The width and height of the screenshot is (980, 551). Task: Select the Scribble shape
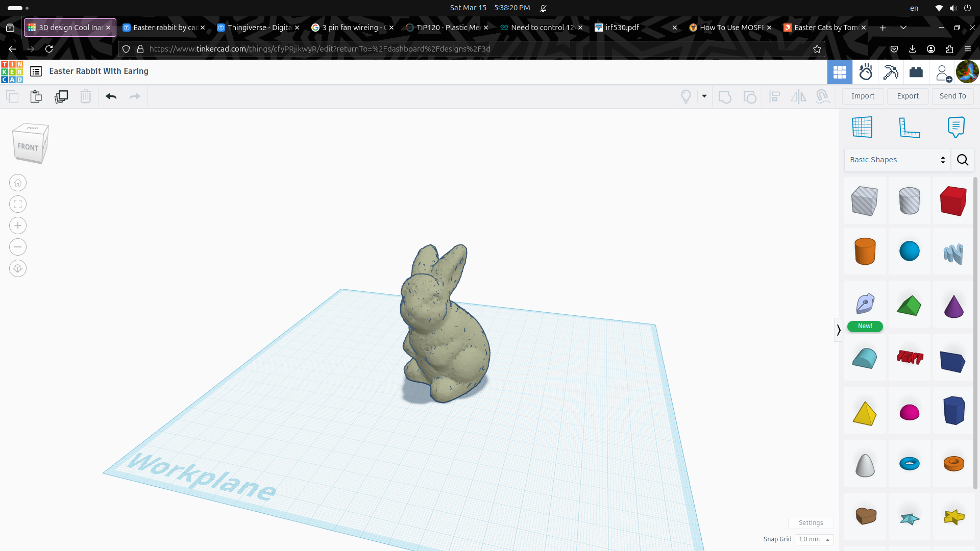[x=953, y=253]
